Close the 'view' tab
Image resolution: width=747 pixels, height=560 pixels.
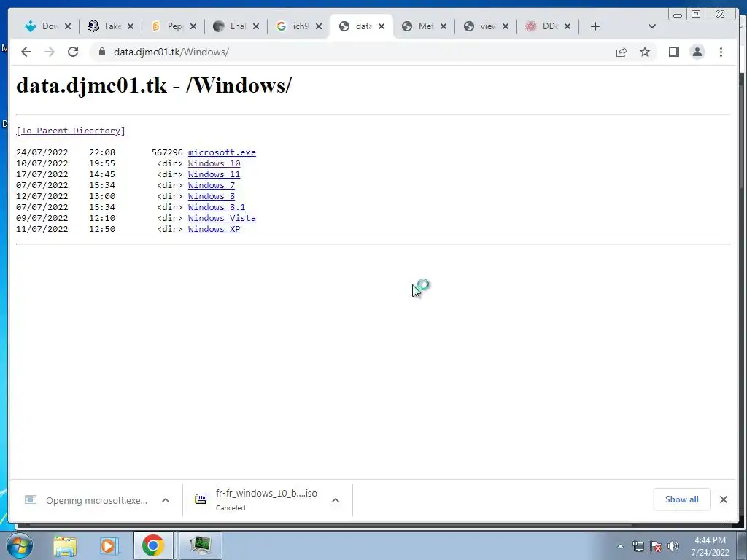coord(506,26)
